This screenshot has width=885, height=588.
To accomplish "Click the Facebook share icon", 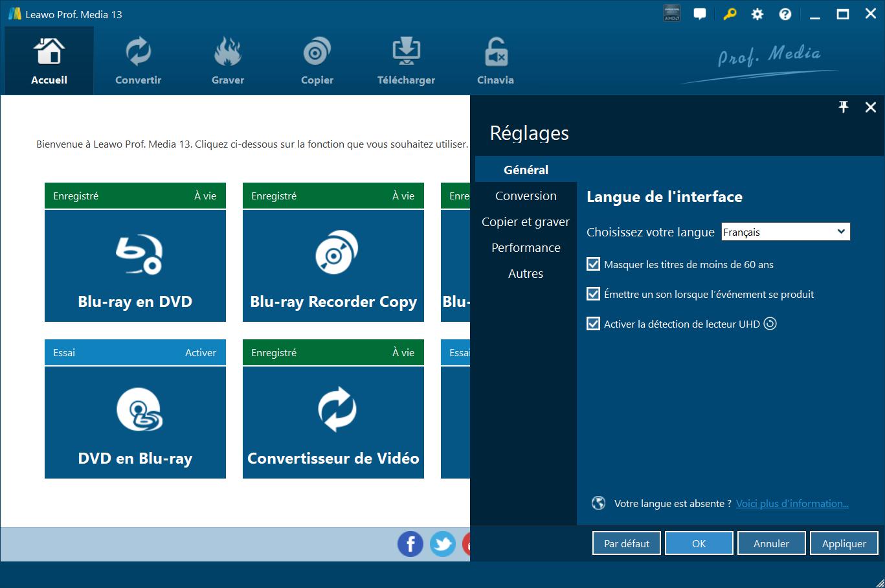I will point(410,544).
